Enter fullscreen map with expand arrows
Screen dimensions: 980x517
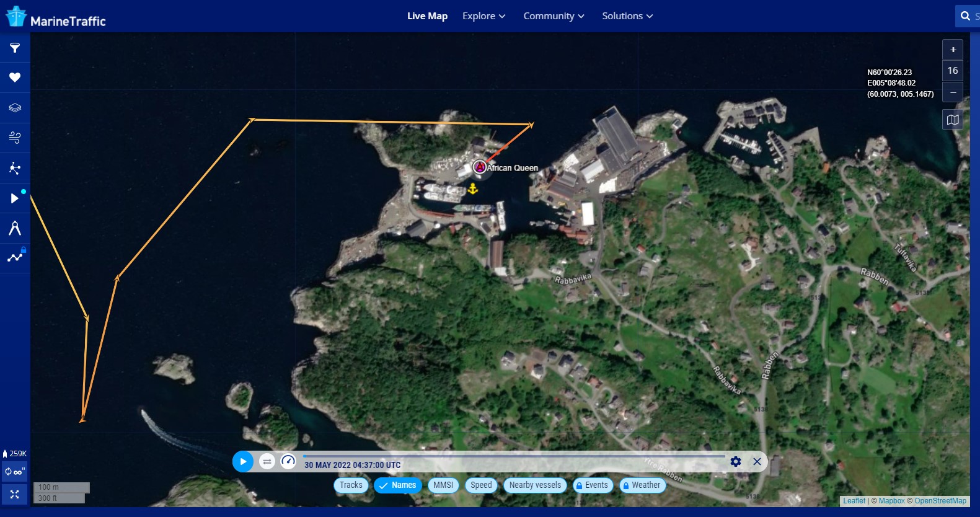coord(15,495)
